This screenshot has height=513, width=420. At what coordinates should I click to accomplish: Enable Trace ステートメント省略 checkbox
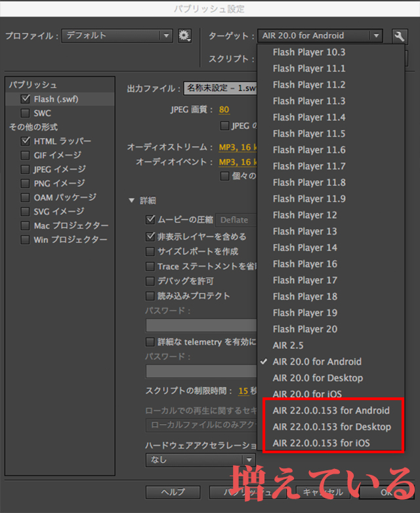point(150,266)
